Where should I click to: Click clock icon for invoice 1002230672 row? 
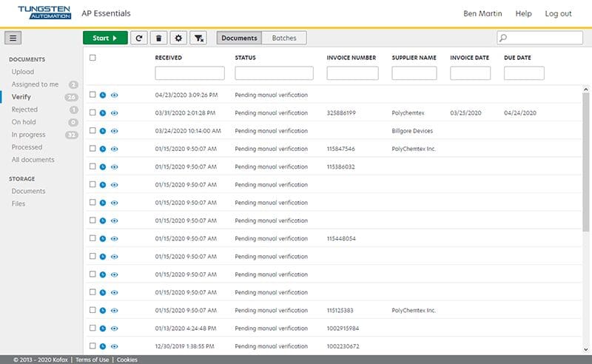click(103, 346)
